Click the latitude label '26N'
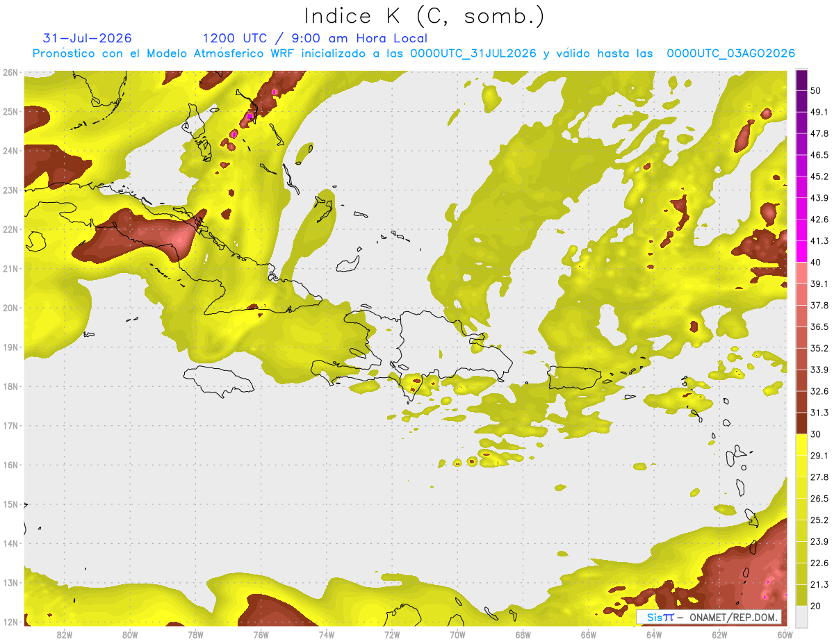 [10, 72]
